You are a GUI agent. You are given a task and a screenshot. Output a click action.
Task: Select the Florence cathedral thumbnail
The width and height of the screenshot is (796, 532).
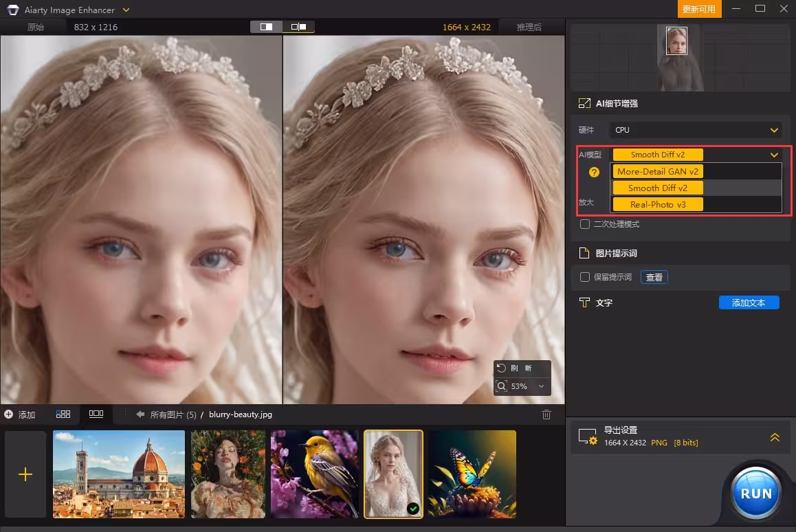pos(119,474)
